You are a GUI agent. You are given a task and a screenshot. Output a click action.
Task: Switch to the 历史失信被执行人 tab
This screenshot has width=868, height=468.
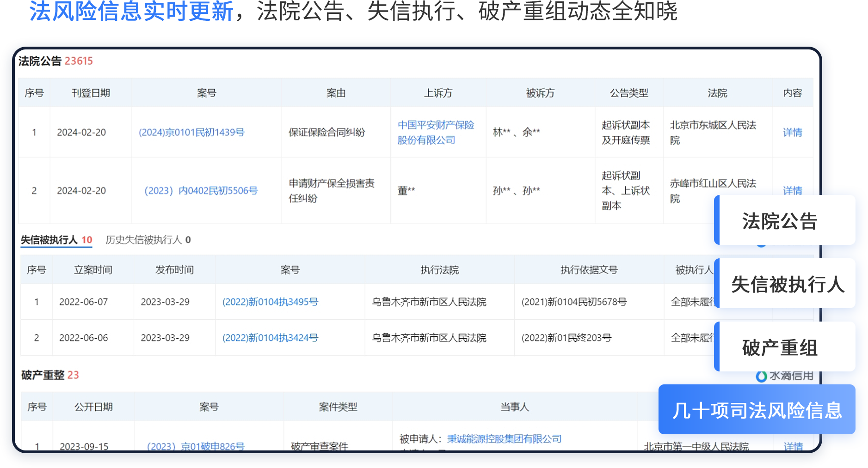pyautogui.click(x=148, y=240)
